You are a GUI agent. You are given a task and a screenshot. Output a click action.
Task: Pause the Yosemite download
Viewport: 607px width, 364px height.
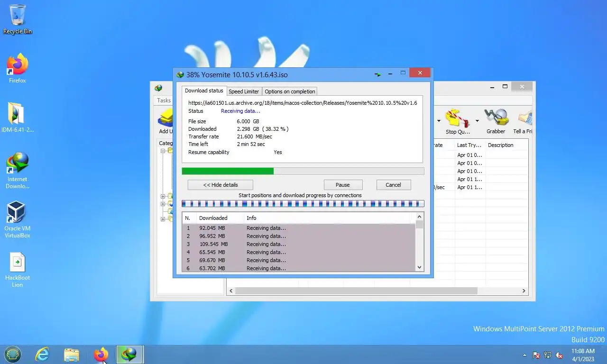[343, 185]
